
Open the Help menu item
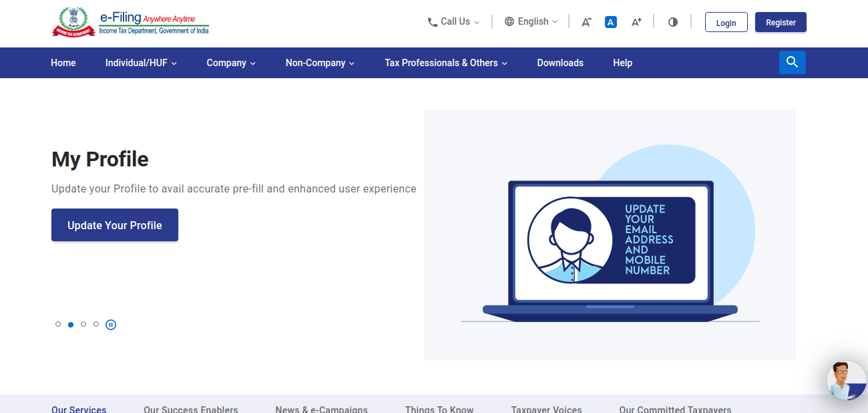pos(622,63)
